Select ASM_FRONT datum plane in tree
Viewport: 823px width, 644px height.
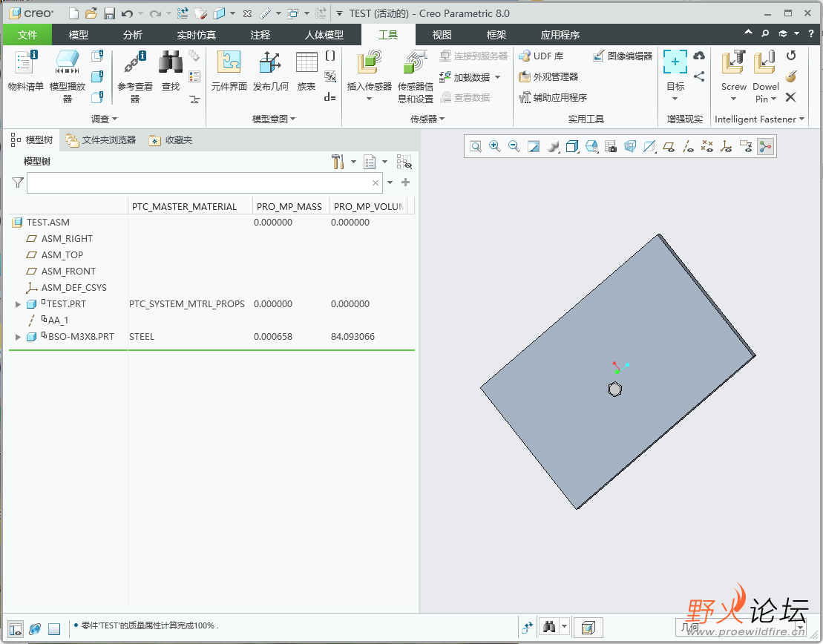point(68,272)
